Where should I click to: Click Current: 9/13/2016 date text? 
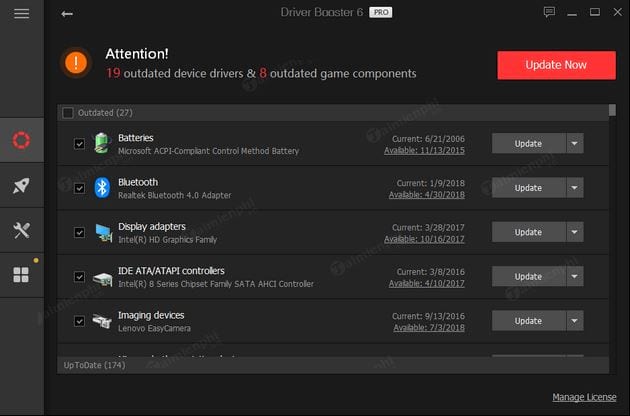428,316
